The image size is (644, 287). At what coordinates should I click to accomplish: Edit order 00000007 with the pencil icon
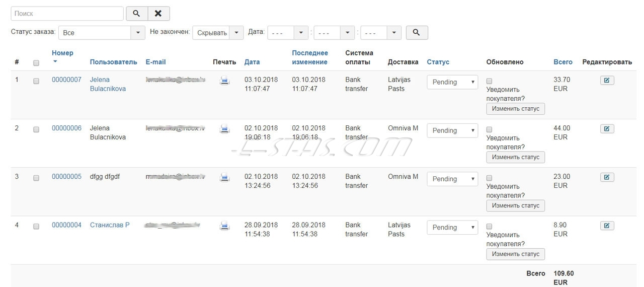pyautogui.click(x=607, y=80)
